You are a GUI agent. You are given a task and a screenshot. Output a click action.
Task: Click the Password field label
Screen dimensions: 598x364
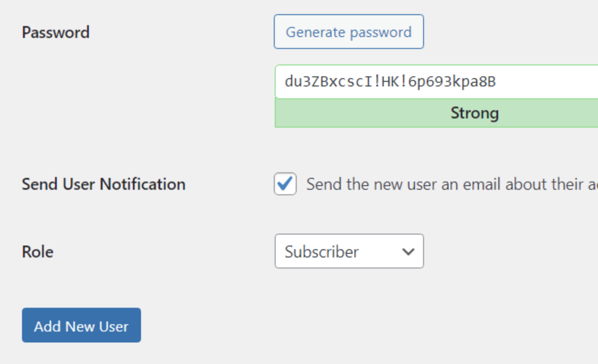[x=55, y=32]
